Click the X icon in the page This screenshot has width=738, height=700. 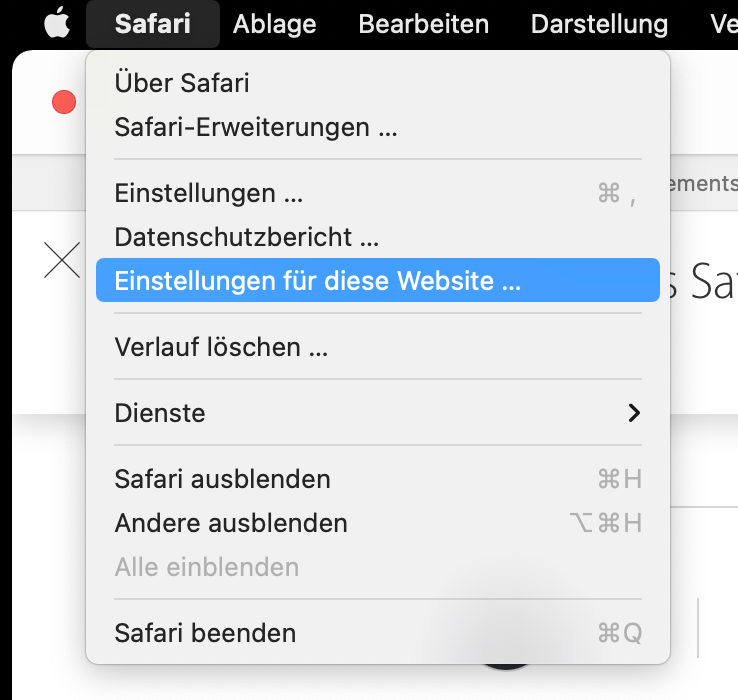tap(63, 261)
